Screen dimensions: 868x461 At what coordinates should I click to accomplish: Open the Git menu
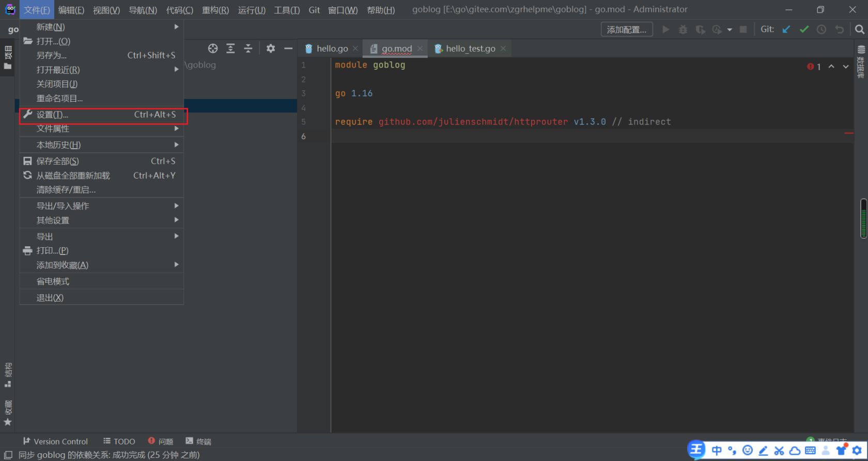click(314, 10)
